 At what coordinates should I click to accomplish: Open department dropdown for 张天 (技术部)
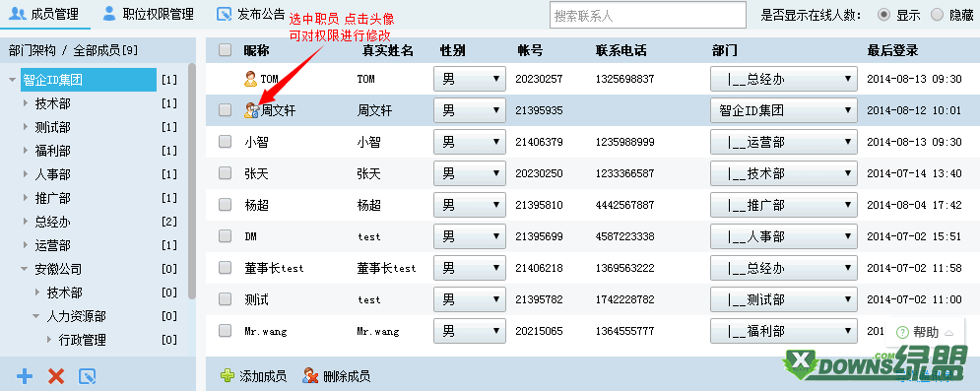pos(783,173)
